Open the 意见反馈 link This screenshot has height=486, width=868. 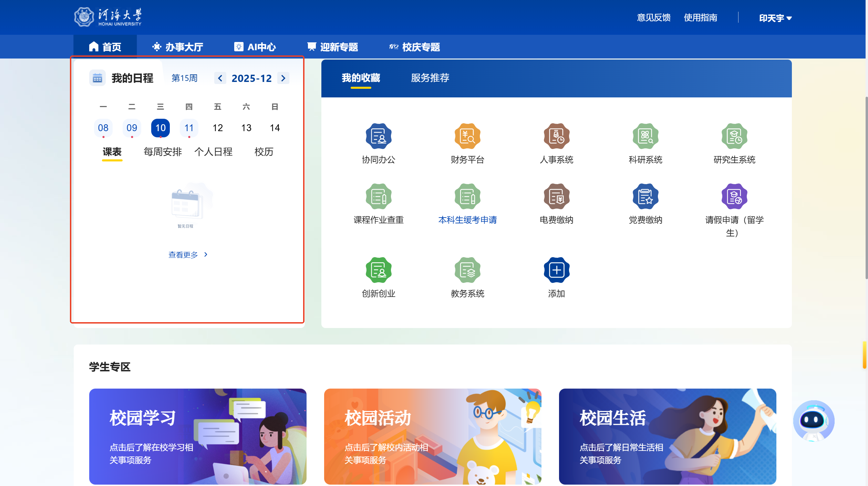[653, 18]
